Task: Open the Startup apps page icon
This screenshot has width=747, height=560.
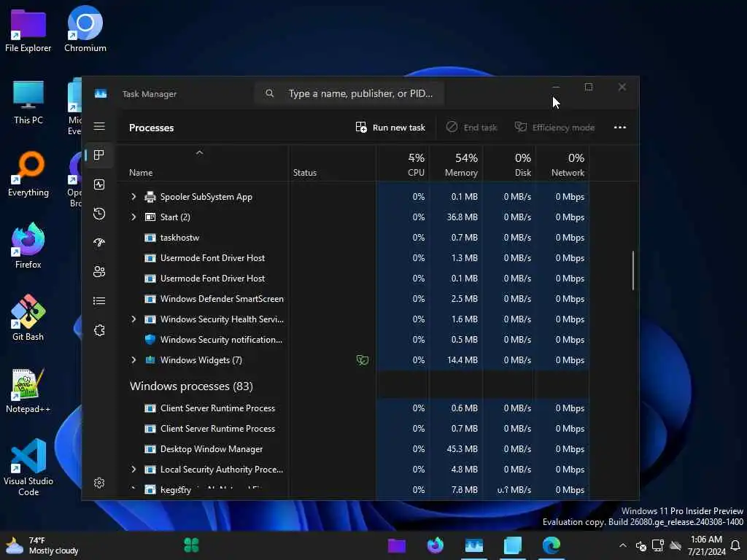Action: point(99,242)
